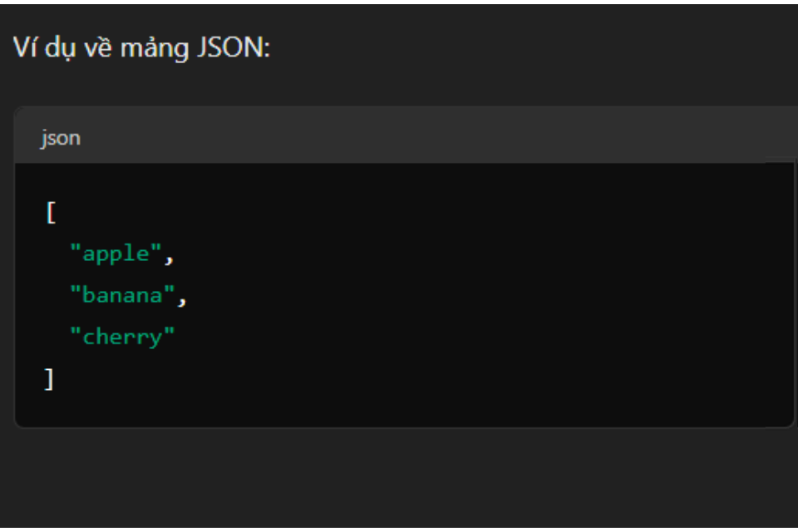The image size is (798, 532).
Task: Click the empty space right of the heading
Action: [x=532, y=47]
